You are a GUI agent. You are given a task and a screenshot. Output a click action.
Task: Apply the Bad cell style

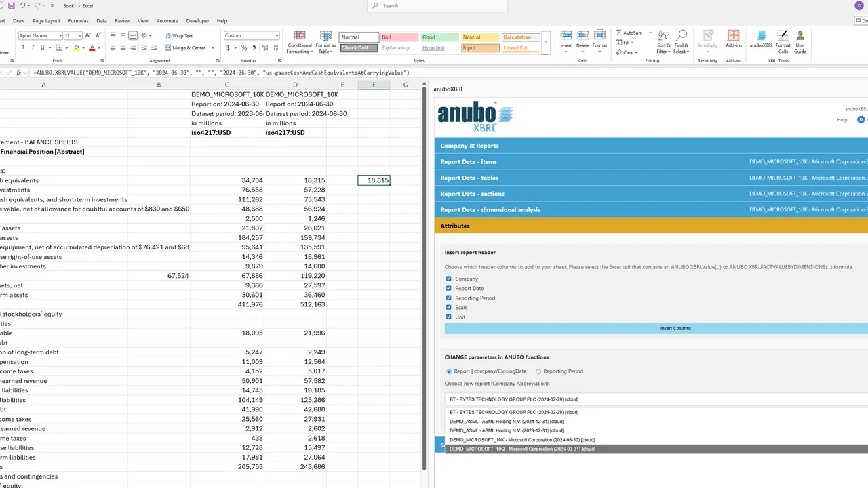[x=398, y=37]
